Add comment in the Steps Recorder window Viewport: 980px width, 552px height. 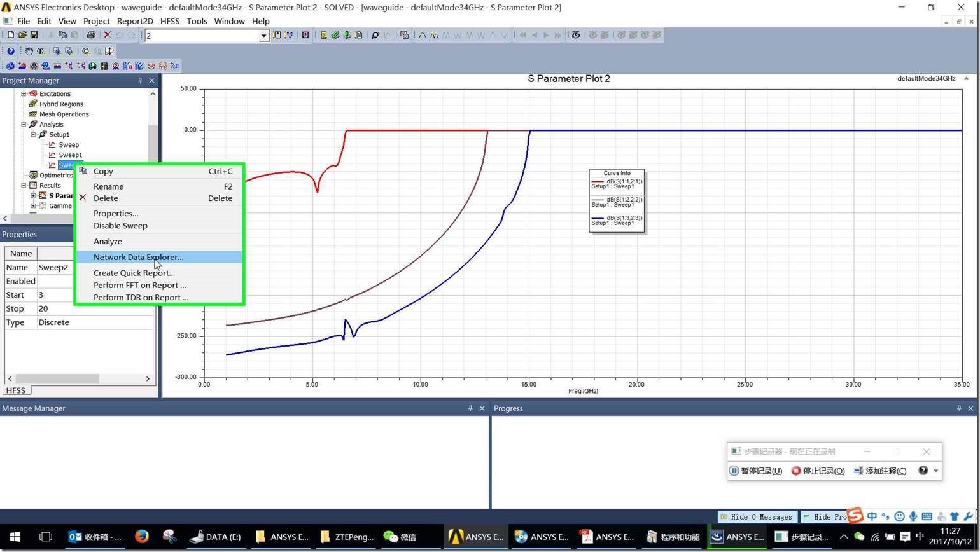point(879,471)
